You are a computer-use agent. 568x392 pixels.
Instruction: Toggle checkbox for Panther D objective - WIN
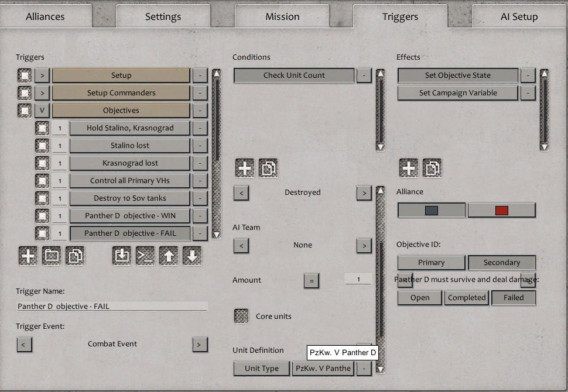coord(42,216)
